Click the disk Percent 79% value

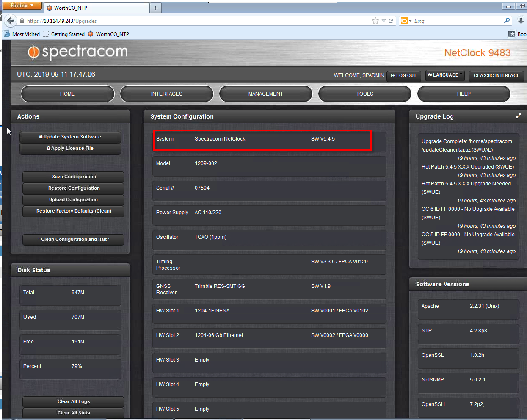(x=77, y=366)
